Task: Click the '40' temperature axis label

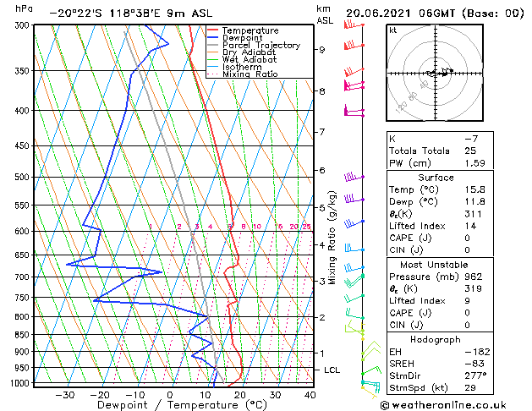Action: click(x=310, y=396)
